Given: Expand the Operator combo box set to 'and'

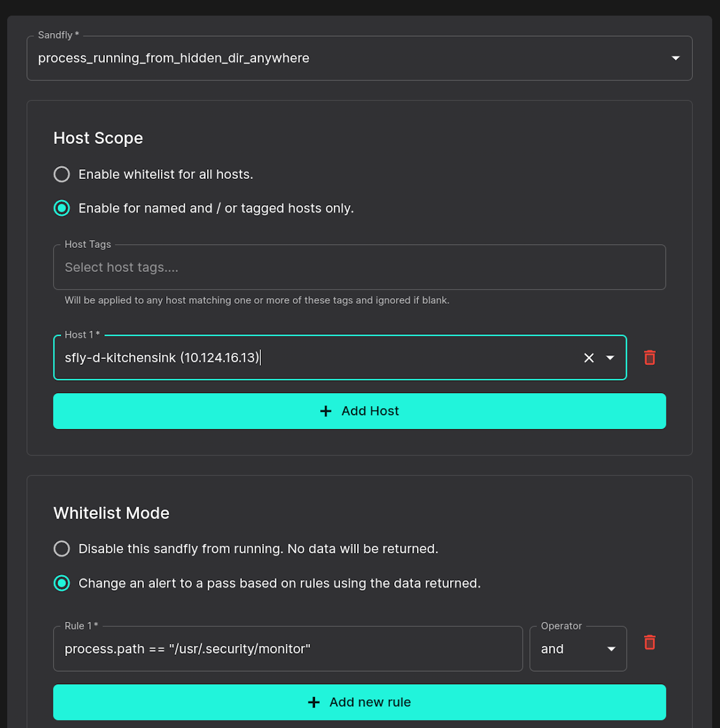Looking at the screenshot, I should point(578,649).
